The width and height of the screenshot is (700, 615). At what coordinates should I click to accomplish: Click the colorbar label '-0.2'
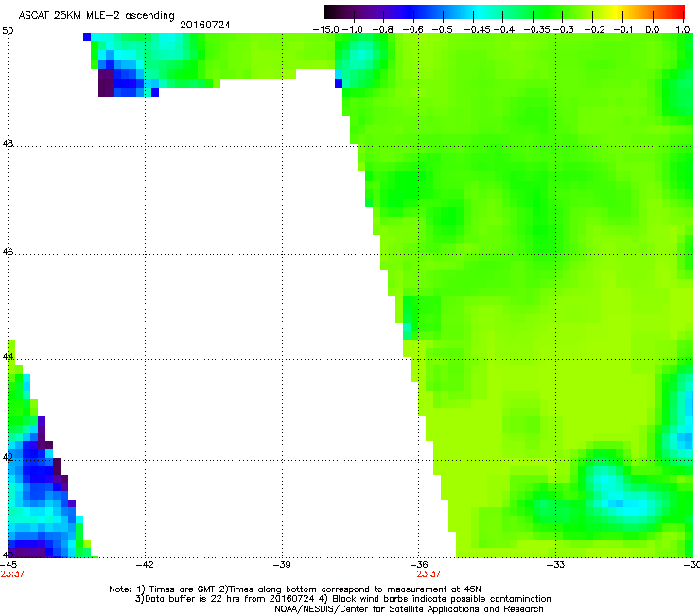(x=593, y=30)
